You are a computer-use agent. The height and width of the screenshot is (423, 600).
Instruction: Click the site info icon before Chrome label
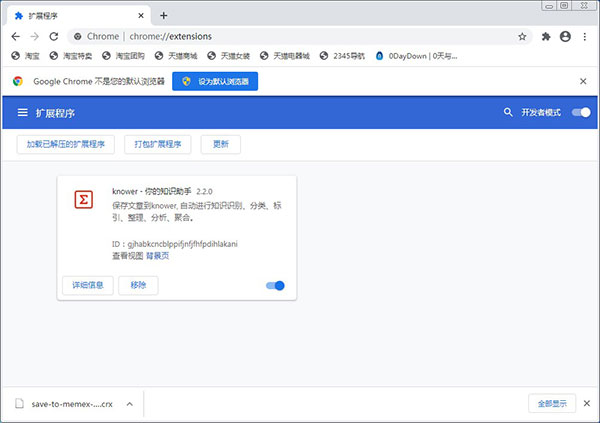[x=78, y=36]
